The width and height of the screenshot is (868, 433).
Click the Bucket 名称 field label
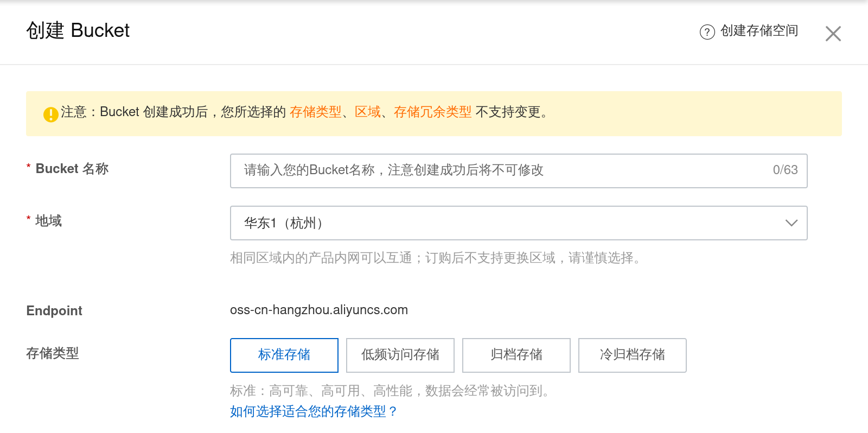pos(72,169)
